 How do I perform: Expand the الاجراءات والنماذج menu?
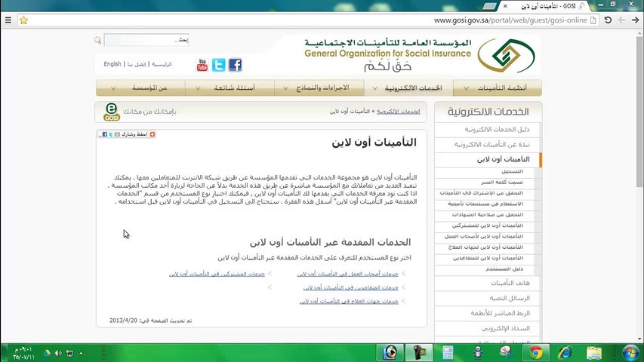(319, 87)
